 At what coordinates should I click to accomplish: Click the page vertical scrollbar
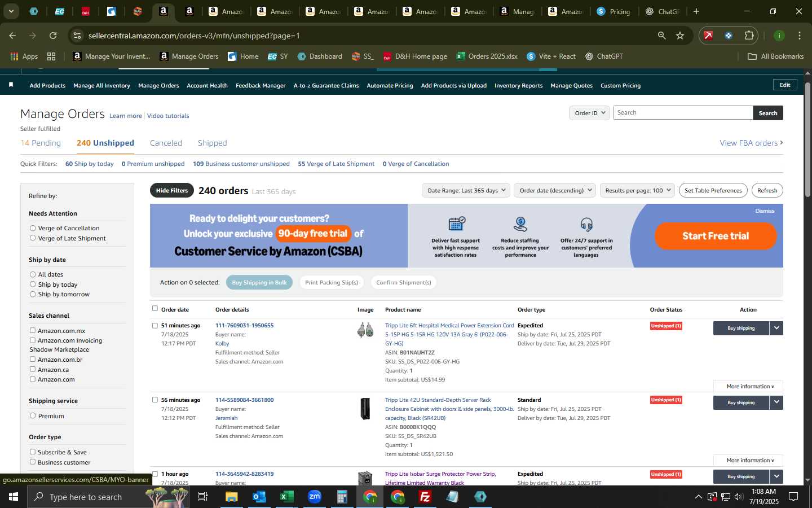coord(807,141)
